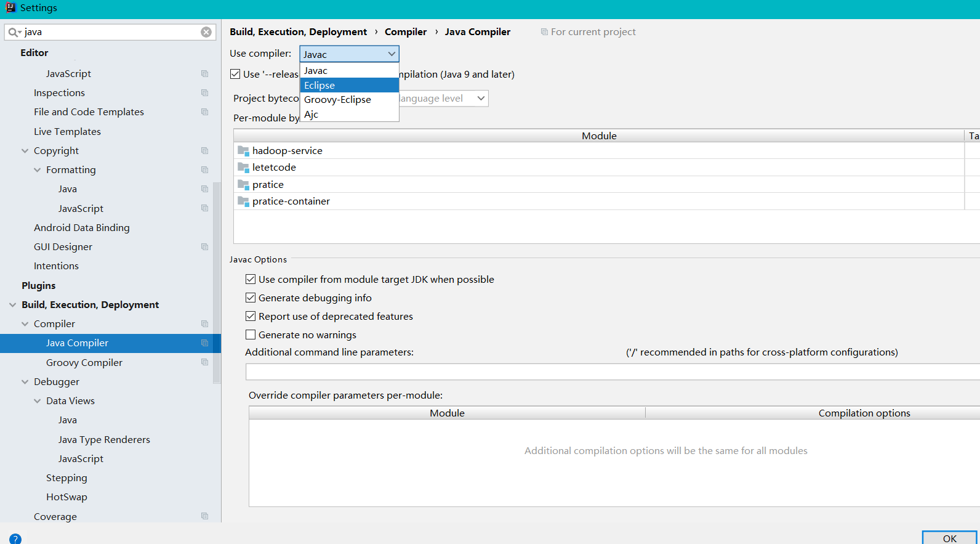Collapse the Copyright tree node

[25, 150]
